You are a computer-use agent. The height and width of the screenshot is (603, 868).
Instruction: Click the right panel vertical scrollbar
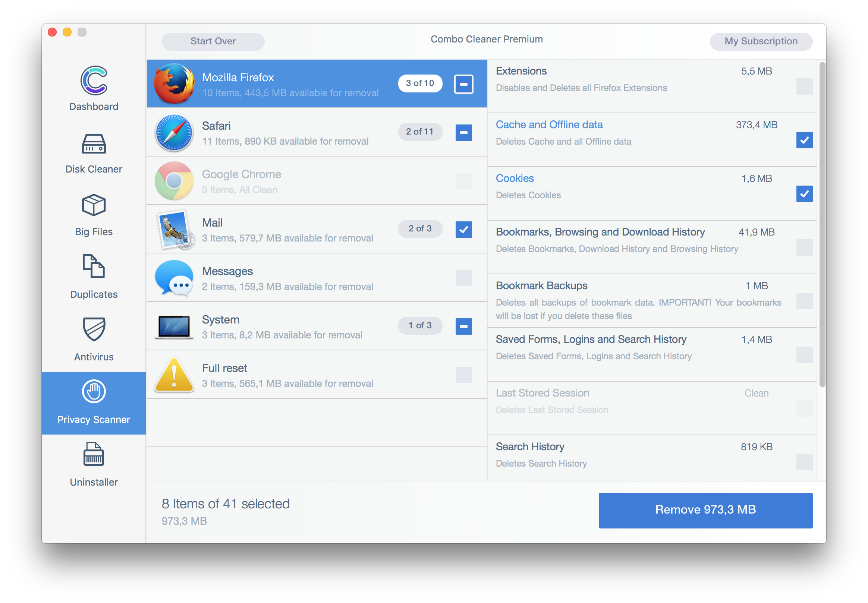[x=822, y=225]
